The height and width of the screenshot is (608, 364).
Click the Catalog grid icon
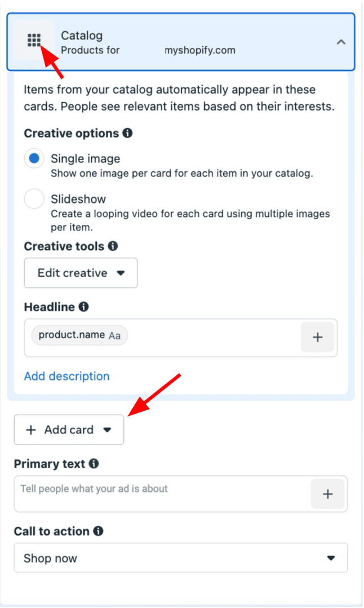pos(34,40)
